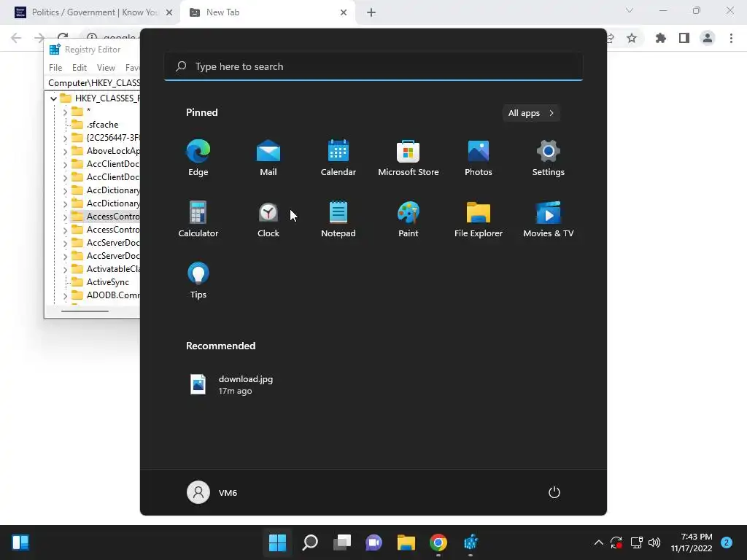Open the network icon in system tray
747x560 pixels.
pos(636,542)
